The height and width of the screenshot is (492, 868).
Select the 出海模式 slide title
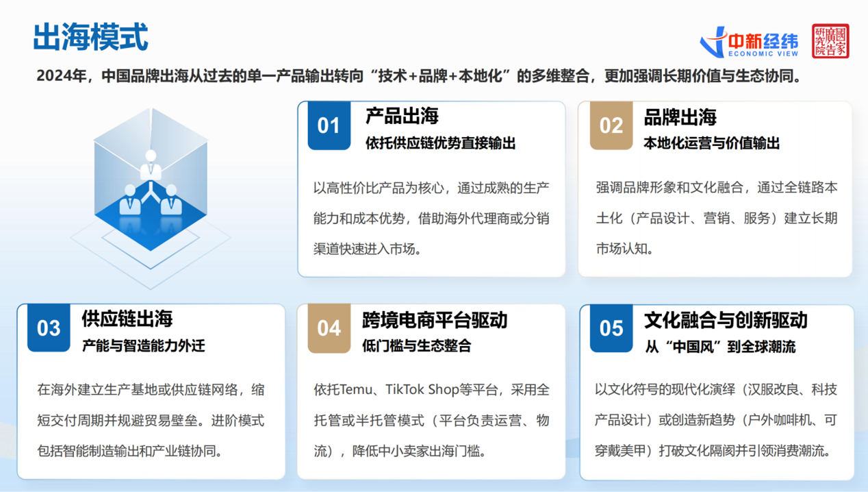[x=90, y=37]
